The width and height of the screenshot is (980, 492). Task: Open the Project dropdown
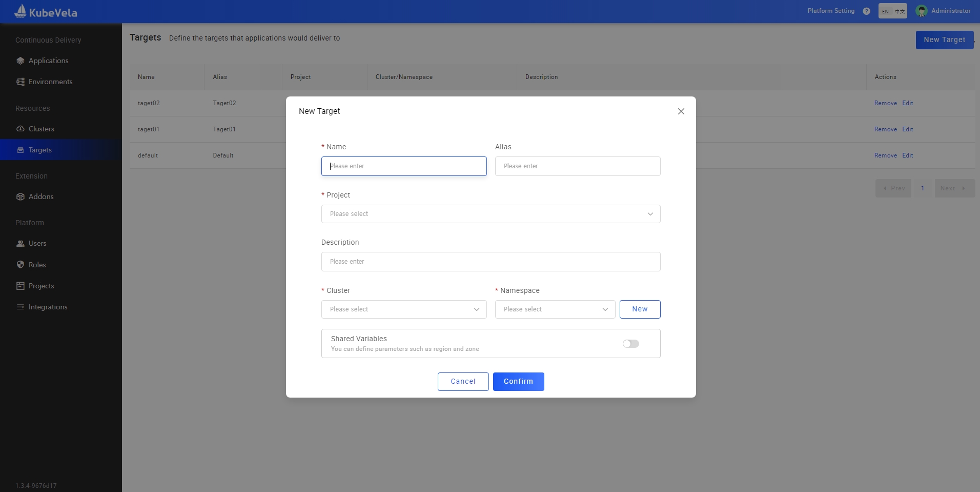(x=491, y=214)
